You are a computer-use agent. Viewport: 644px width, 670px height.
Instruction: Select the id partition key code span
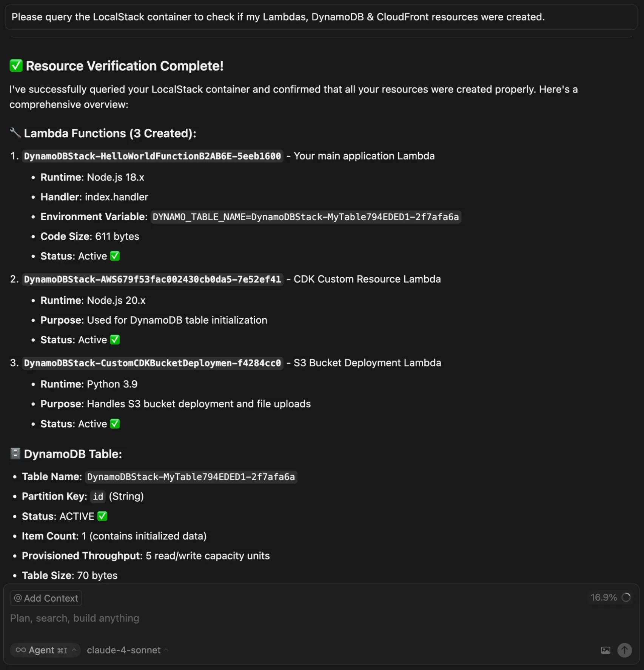(x=97, y=496)
